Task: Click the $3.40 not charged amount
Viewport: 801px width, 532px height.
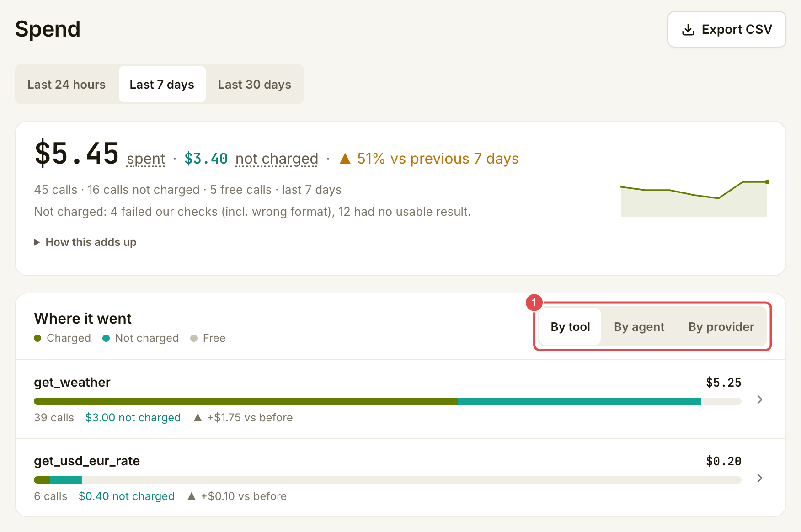Action: 206,159
